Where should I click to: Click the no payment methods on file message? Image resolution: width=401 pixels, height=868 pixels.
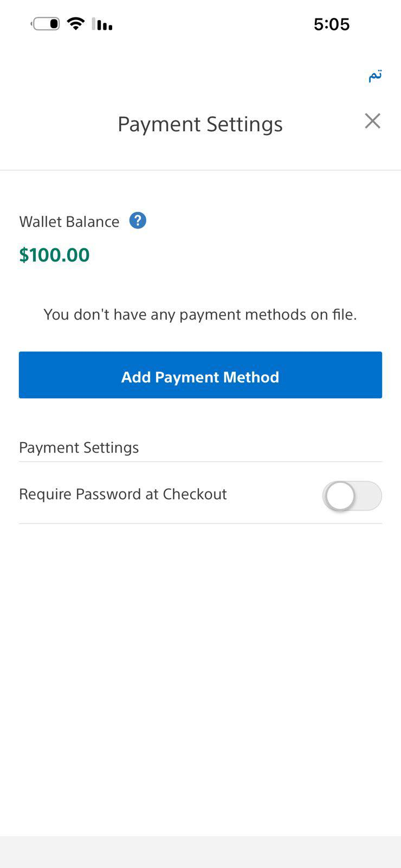coord(200,315)
